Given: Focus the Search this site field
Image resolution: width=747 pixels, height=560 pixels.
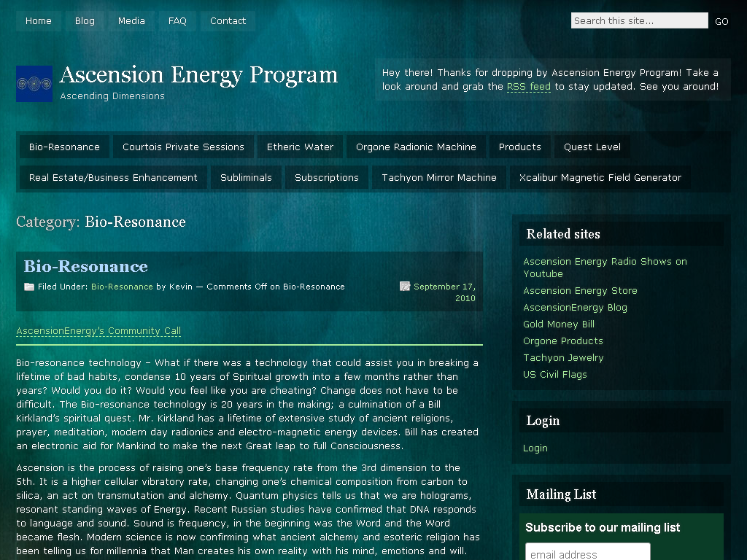Looking at the screenshot, I should tap(639, 20).
